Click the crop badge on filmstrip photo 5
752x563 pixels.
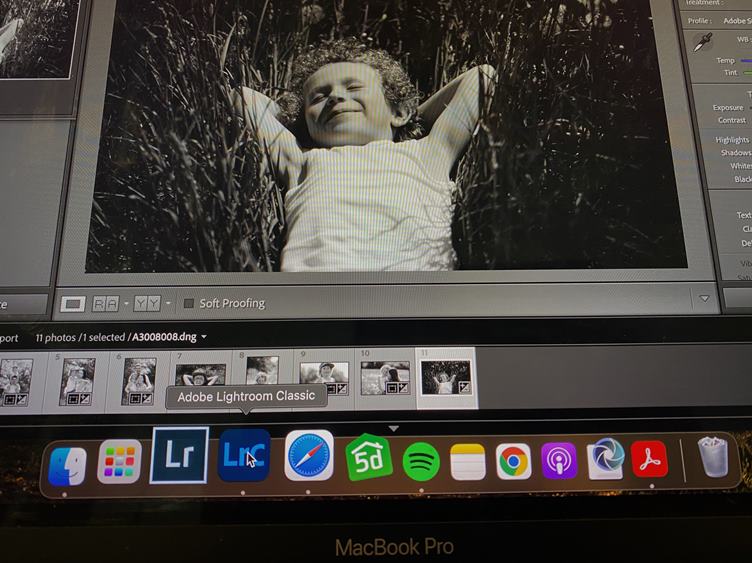pyautogui.click(x=72, y=399)
